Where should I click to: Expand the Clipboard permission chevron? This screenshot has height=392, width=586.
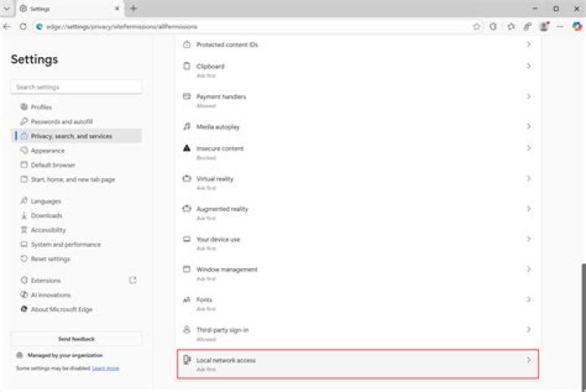pos(528,66)
